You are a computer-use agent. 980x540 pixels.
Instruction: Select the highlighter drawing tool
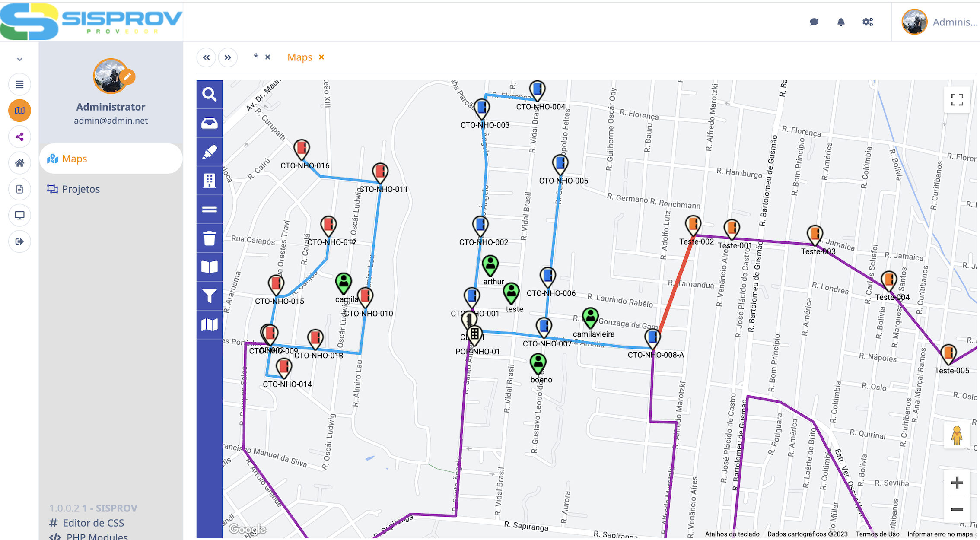pos(210,152)
